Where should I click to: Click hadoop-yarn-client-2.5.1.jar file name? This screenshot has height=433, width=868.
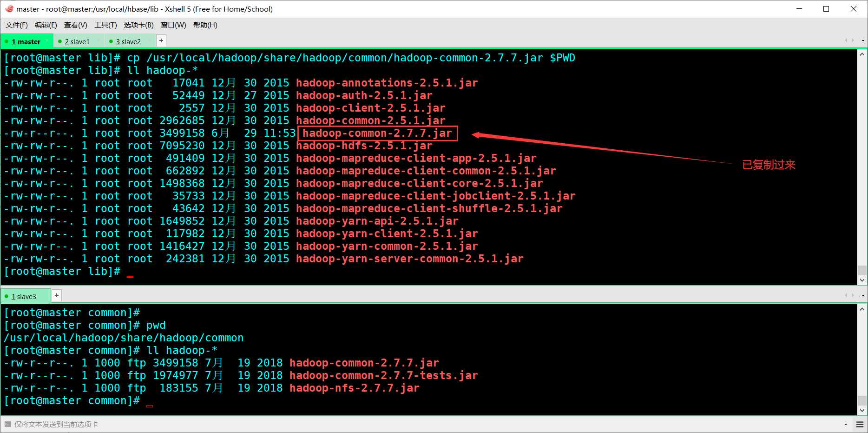[x=387, y=233]
